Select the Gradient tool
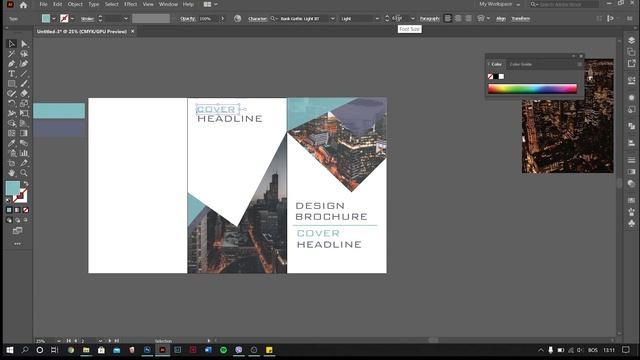640x360 pixels. [24, 133]
